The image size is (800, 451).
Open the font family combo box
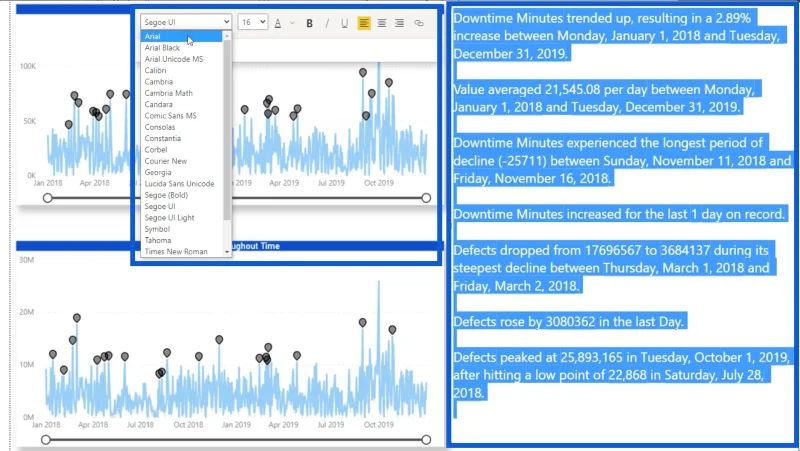pos(186,22)
